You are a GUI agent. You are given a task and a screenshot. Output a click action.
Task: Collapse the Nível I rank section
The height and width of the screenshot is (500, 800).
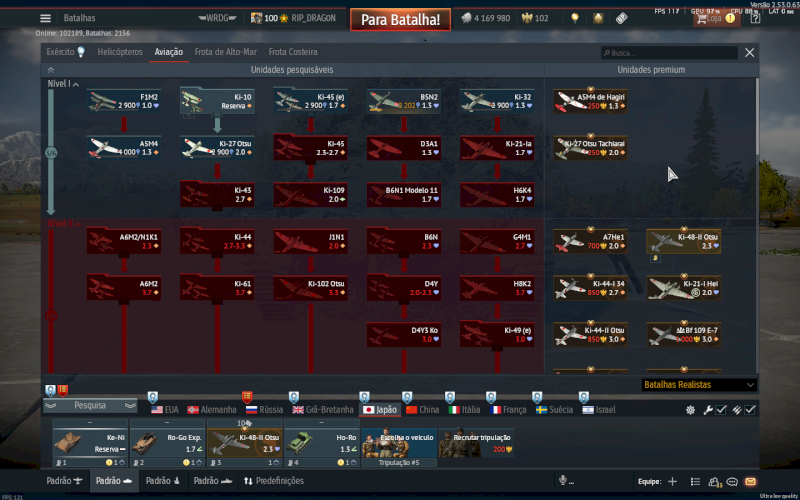(x=63, y=84)
